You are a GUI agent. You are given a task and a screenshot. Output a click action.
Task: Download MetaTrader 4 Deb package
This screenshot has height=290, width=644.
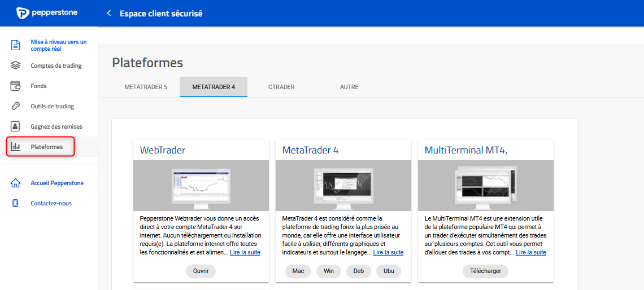coord(359,271)
